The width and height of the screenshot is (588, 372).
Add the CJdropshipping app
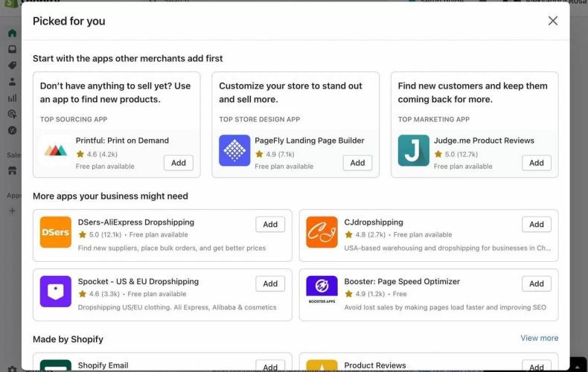(536, 224)
